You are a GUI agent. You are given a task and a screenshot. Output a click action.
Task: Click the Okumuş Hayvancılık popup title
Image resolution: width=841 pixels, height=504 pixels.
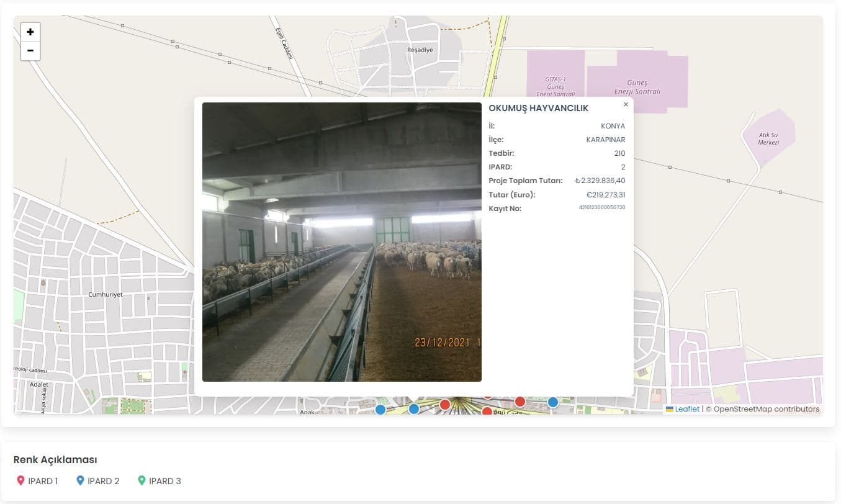(x=538, y=108)
